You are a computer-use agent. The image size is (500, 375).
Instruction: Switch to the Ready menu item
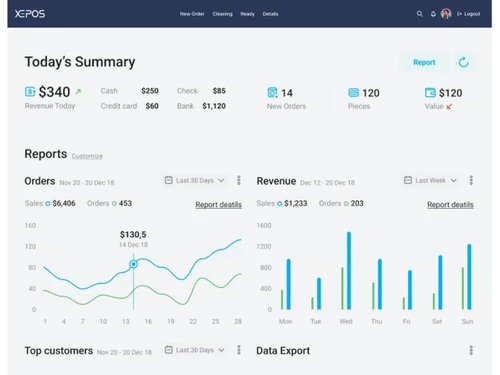[x=247, y=14]
